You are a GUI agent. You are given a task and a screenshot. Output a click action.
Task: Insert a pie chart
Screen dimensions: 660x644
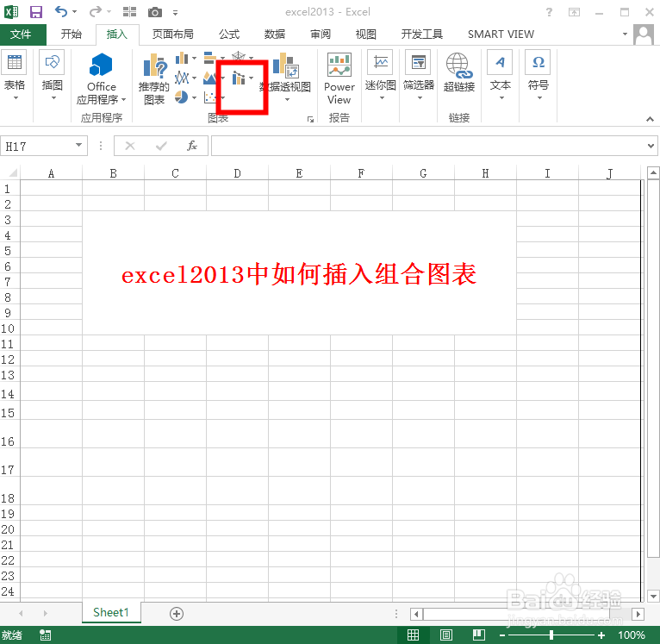182,97
